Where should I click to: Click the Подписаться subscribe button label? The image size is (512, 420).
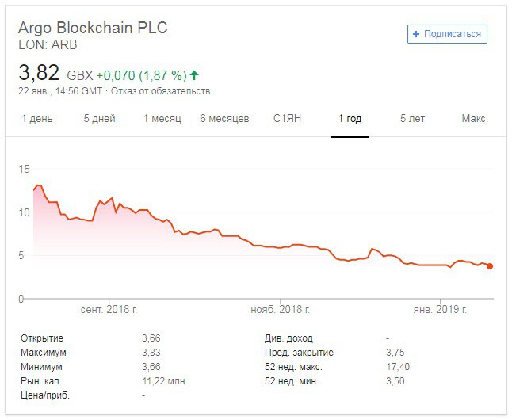coord(453,34)
